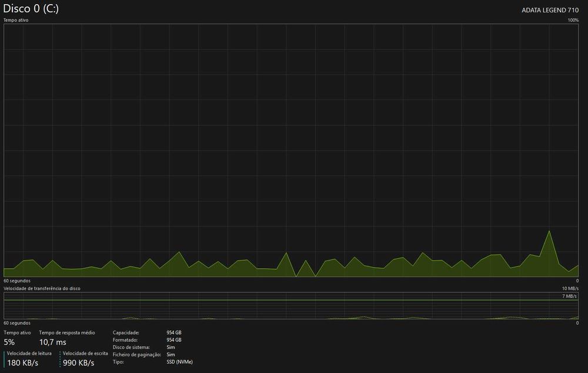Click the "Tempo ativo" caption heading the large graph
This screenshot has width=588, height=373.
(x=16, y=20)
